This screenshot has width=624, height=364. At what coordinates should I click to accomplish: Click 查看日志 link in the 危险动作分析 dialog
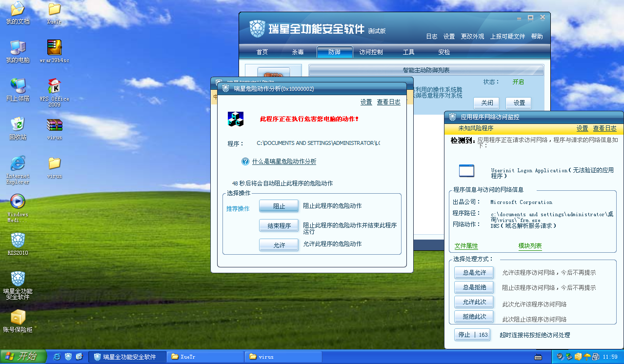(x=388, y=102)
